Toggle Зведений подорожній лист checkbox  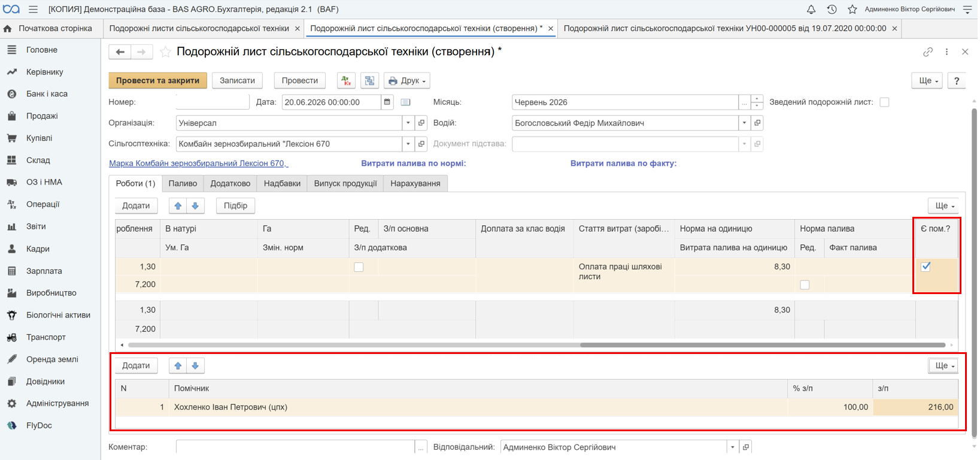884,102
